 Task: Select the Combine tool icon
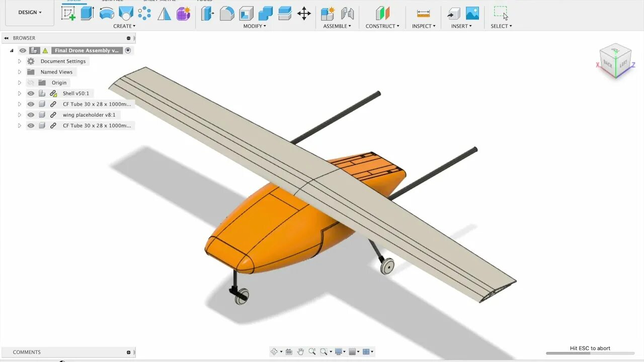point(266,13)
